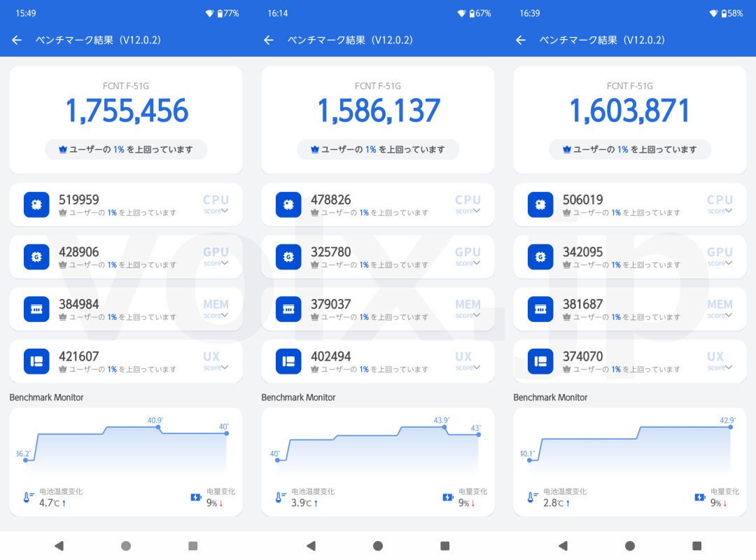Screen dimensions: 756x560
Task: Tap the user ranking badge under 1,603,871
Action: (x=630, y=150)
